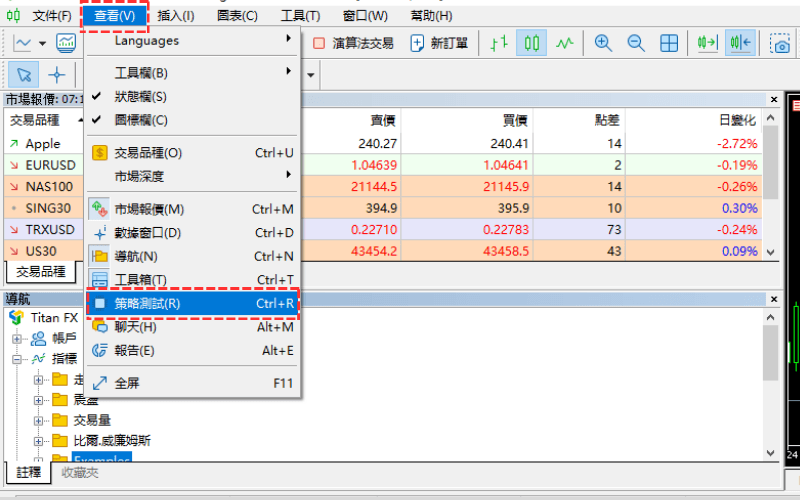The height and width of the screenshot is (500, 800).
Task: Click the 新訂單 new order button
Action: [440, 43]
